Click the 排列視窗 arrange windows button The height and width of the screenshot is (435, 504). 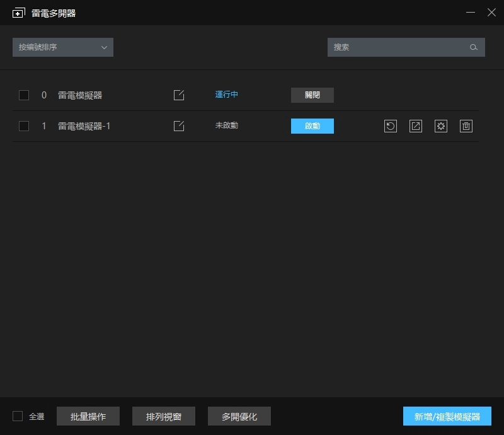coord(163,416)
